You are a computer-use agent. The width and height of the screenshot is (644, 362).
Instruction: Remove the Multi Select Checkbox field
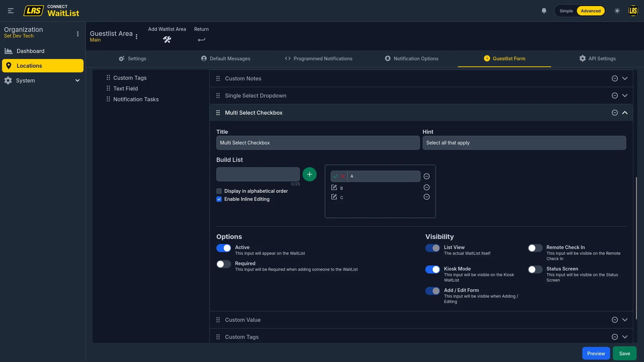[615, 113]
